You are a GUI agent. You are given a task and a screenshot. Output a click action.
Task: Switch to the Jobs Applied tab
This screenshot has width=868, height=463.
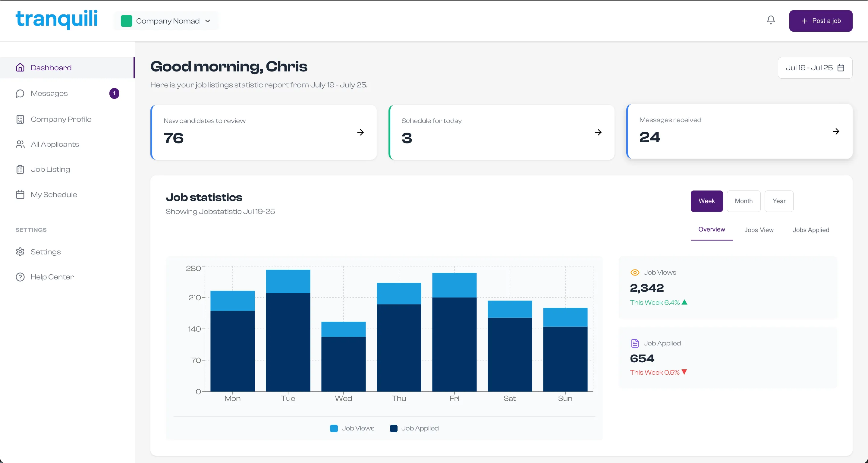[811, 230]
